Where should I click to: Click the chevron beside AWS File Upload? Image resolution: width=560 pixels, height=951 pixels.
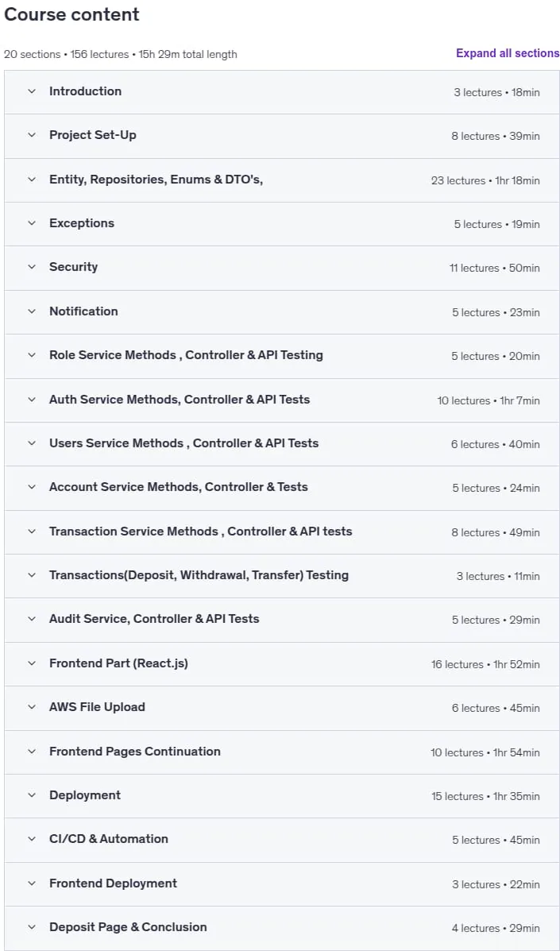32,707
